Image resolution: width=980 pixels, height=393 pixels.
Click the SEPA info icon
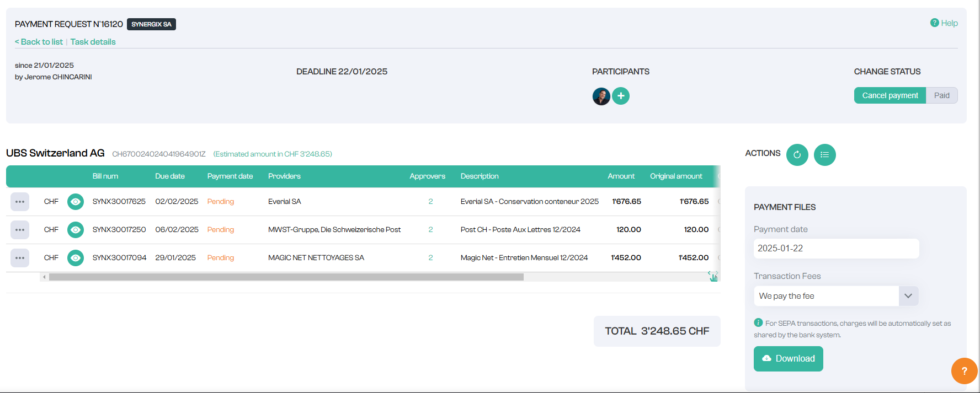click(x=758, y=323)
